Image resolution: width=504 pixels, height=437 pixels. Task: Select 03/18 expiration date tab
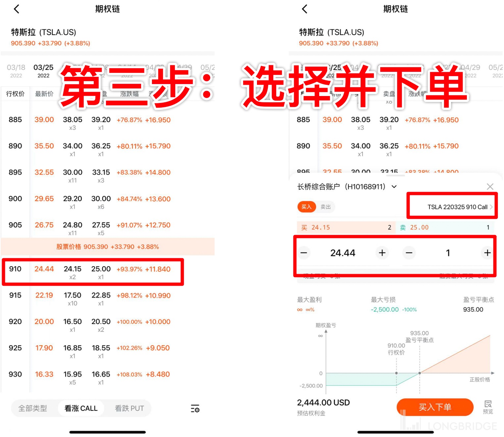coord(16,71)
